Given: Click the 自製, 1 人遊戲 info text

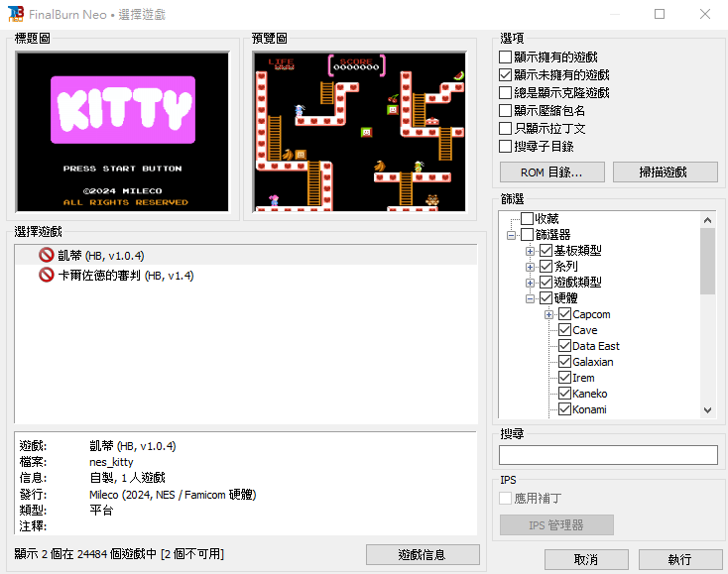Looking at the screenshot, I should 127,478.
